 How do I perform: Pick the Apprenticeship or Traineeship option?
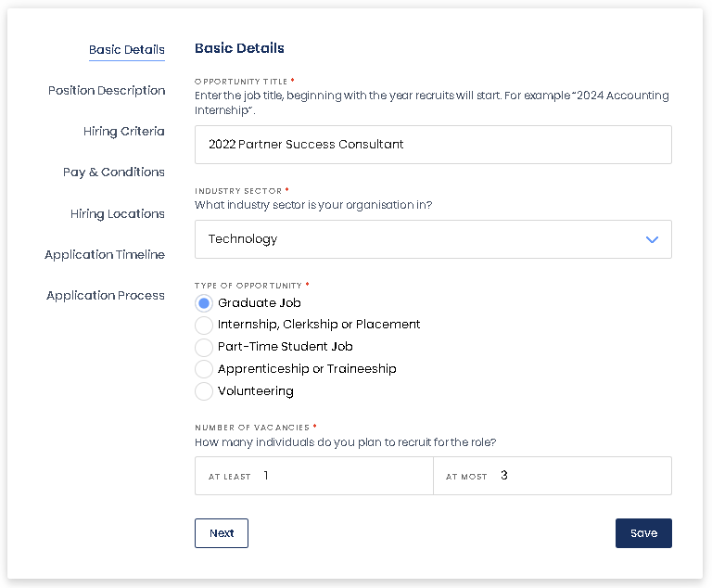(204, 369)
